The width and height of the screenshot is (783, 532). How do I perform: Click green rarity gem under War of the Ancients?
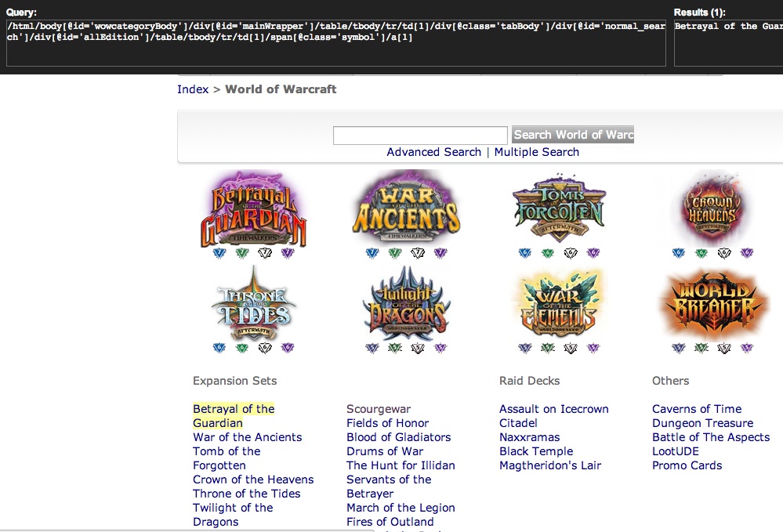coord(395,253)
